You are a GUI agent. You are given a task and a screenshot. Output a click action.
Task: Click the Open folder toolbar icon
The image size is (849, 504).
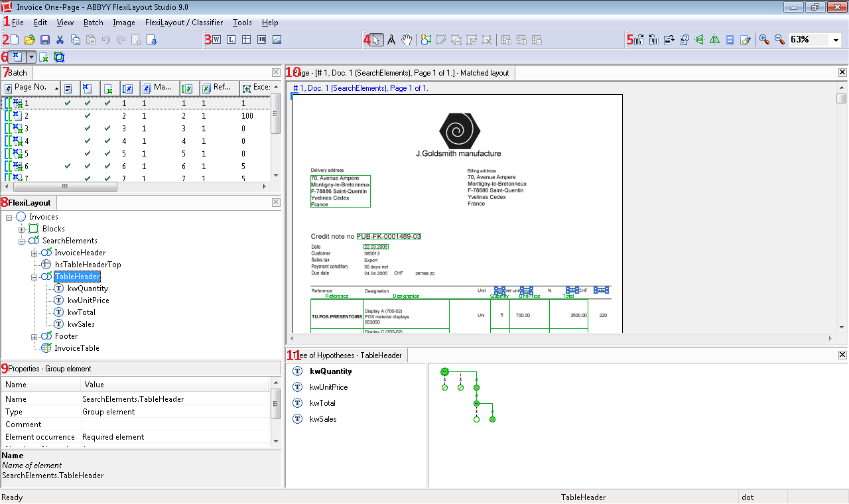[x=30, y=40]
